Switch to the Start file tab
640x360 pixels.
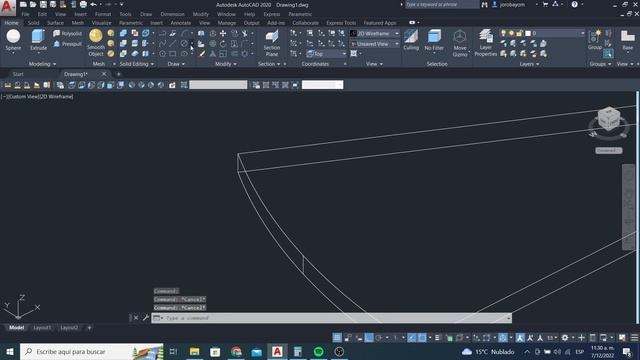tap(18, 74)
